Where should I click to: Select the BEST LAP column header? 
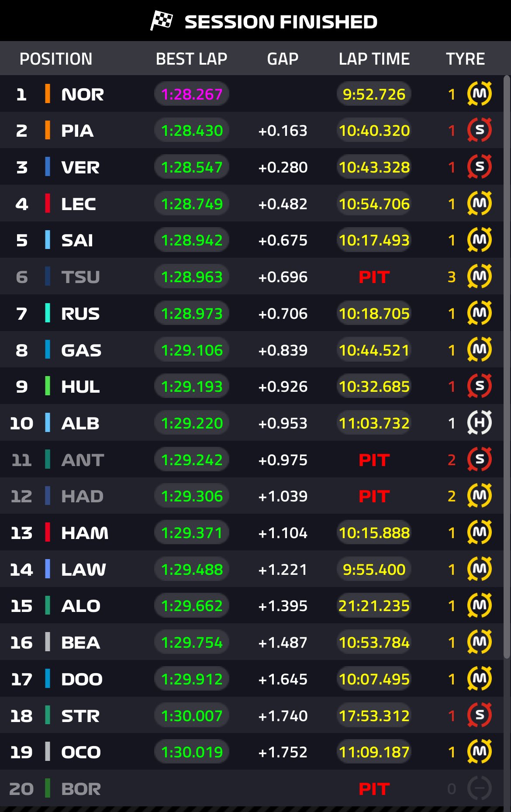(191, 59)
